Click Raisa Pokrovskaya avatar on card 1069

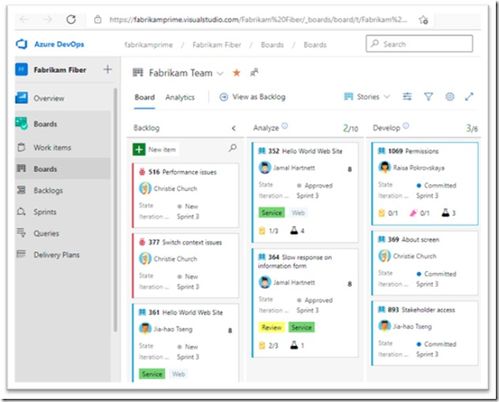384,167
